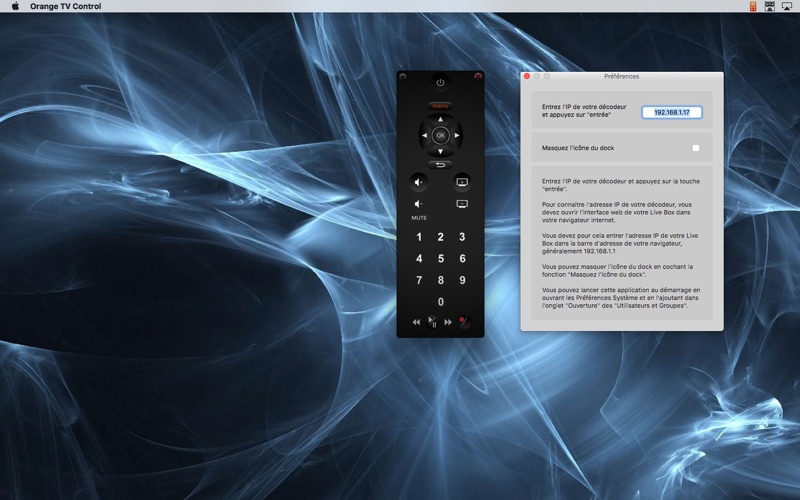Click digit 4 on the keypad

(x=419, y=259)
